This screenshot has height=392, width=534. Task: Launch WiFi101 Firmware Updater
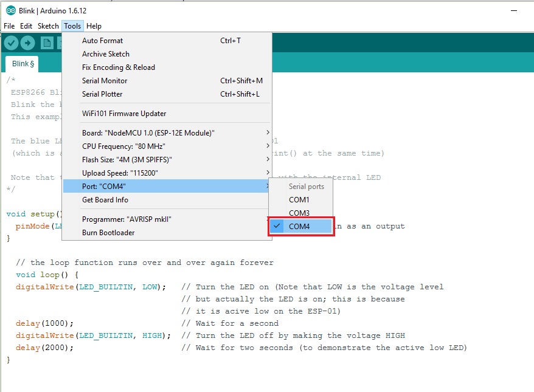[x=167, y=114]
